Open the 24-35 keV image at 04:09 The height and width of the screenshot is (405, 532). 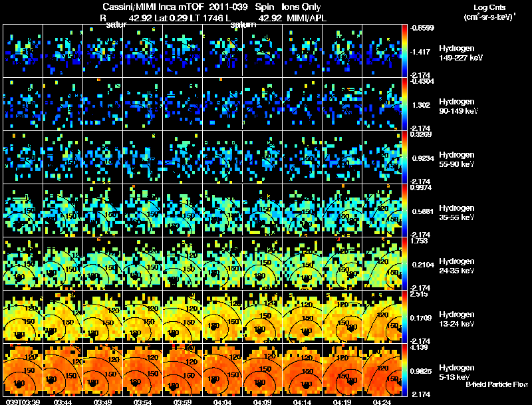(262, 263)
